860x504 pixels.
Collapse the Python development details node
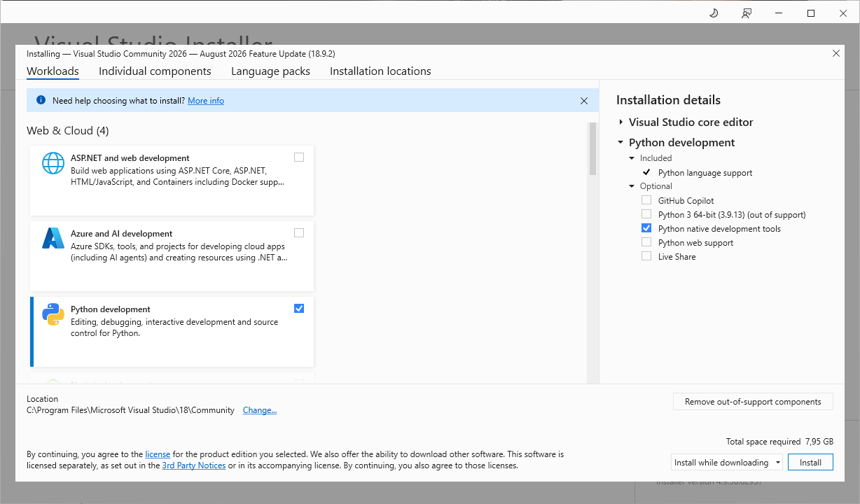pyautogui.click(x=620, y=142)
